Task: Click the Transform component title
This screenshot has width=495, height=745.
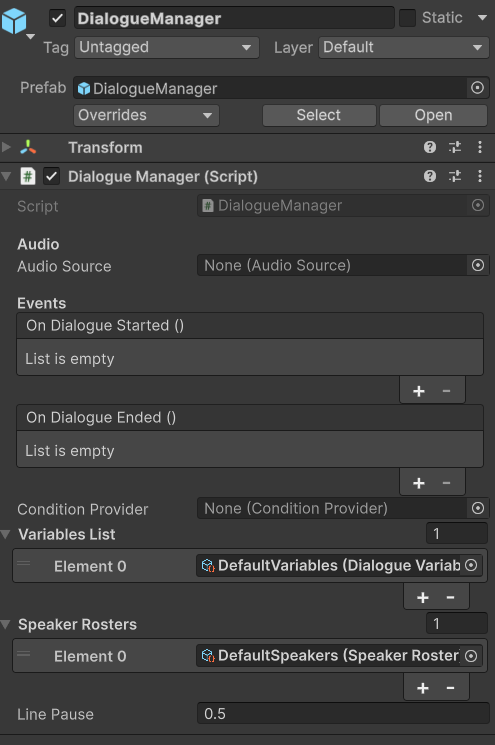Action: click(x=105, y=147)
